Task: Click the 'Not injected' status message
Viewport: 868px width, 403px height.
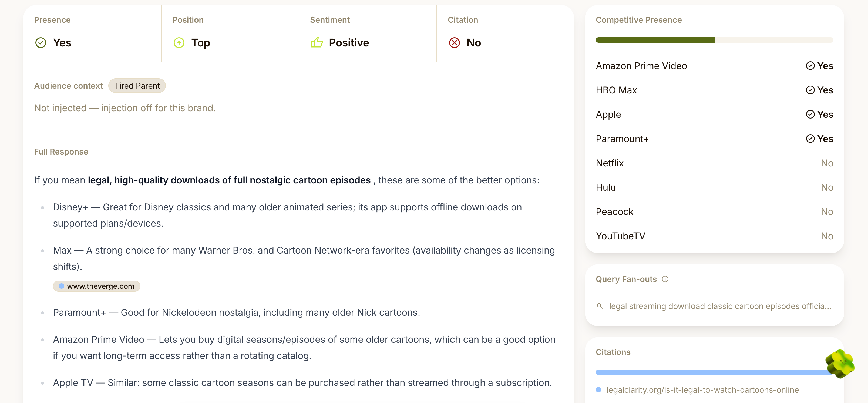Action: 125,108
